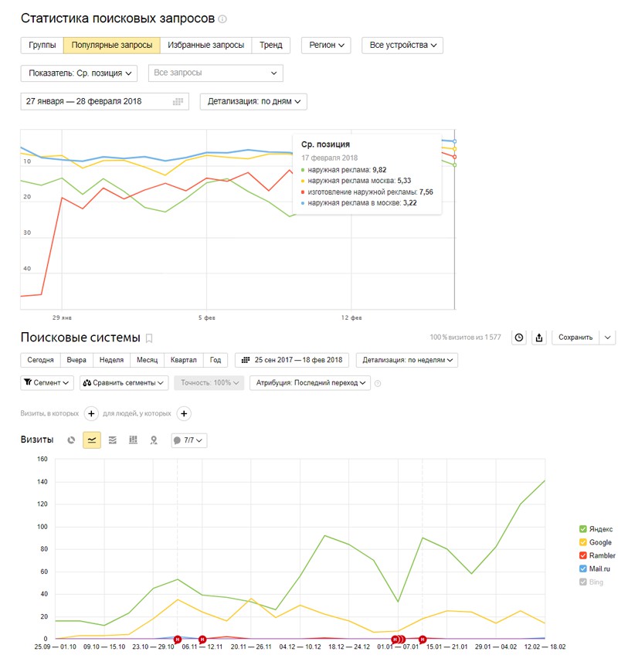This screenshot has height=672, width=618.
Task: Select the line chart view icon
Action: click(x=92, y=440)
